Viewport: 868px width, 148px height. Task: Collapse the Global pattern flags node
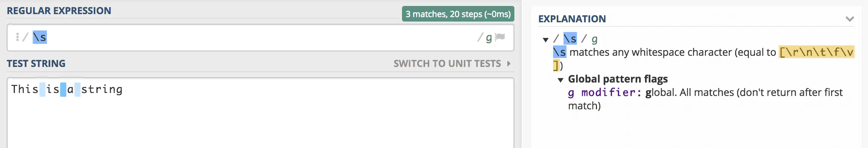[x=561, y=80]
